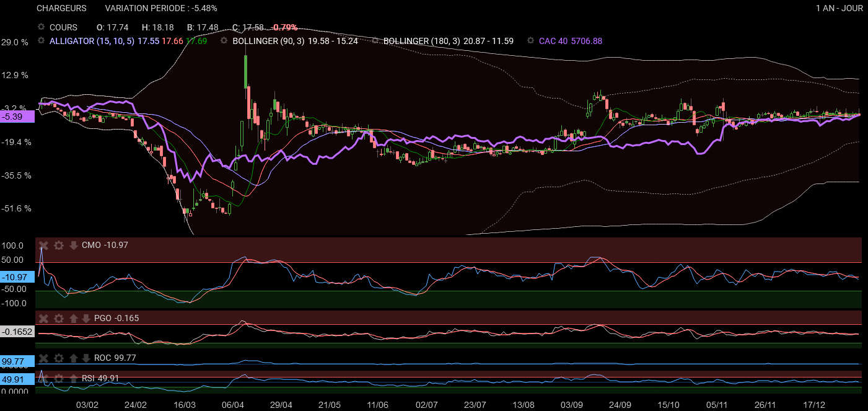Click the 11/06 date on the time axis
Image resolution: width=868 pixels, height=411 pixels.
(377, 405)
